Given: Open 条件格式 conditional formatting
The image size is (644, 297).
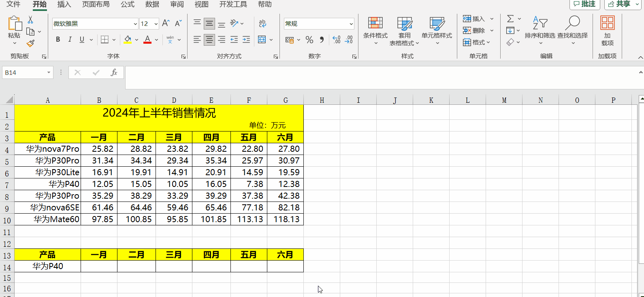Looking at the screenshot, I should (x=375, y=30).
